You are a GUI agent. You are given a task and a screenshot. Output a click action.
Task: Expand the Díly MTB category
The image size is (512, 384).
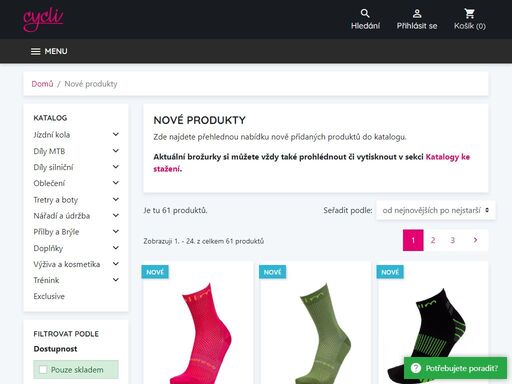pos(116,151)
